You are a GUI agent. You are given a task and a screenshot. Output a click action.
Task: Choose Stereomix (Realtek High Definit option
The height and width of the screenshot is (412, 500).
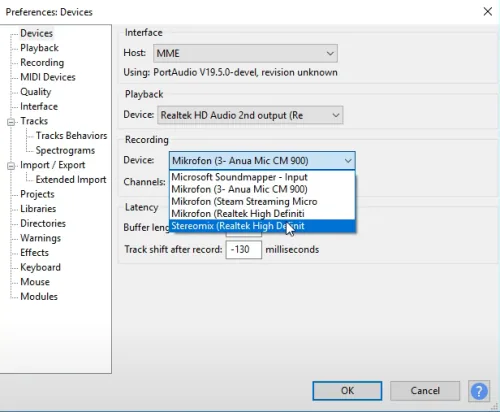[x=262, y=226]
